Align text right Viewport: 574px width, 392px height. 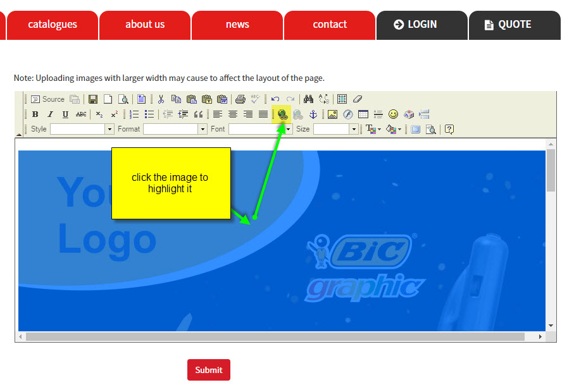248,114
